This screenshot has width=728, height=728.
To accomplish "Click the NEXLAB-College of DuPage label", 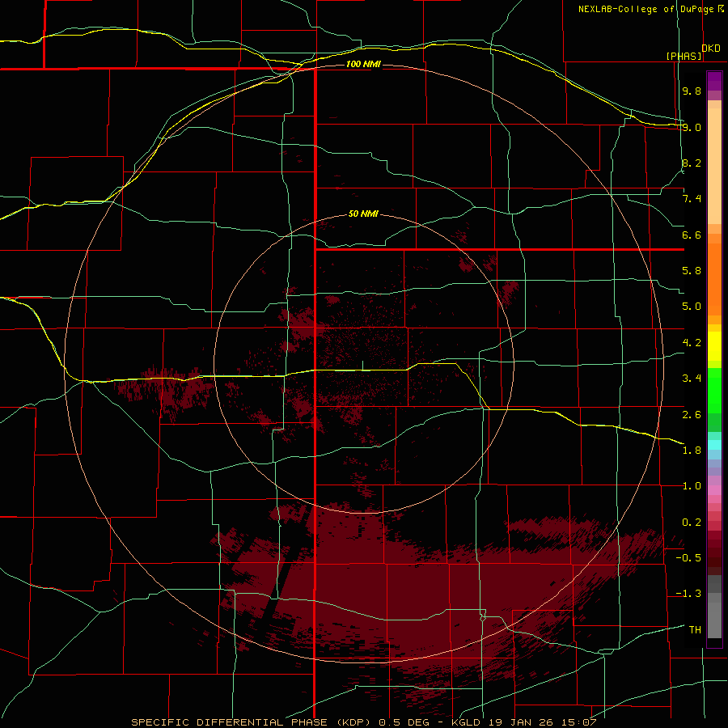I will 650,9.
